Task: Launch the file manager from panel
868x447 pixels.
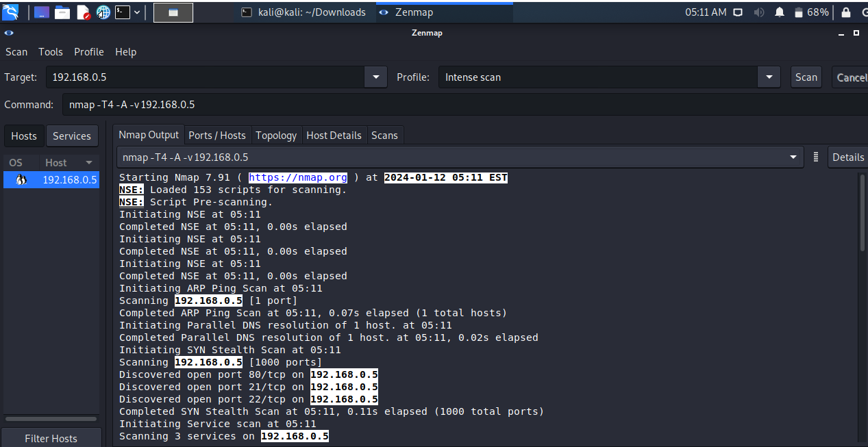Action: 62,12
